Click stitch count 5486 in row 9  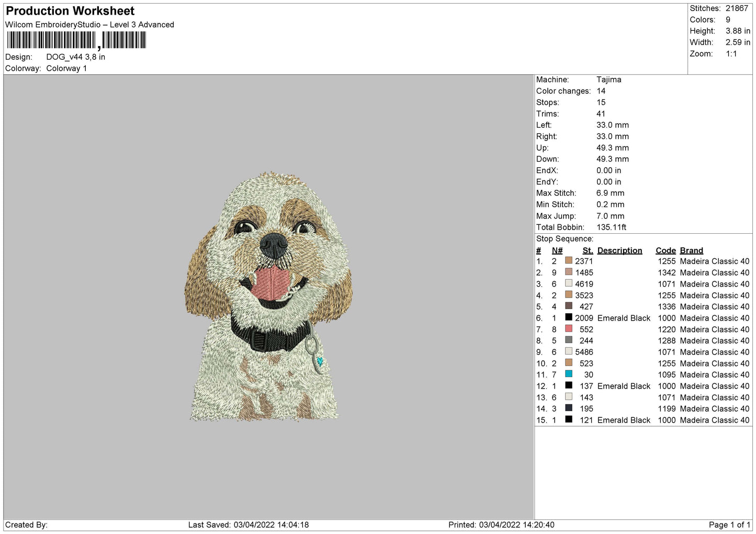[x=584, y=352]
